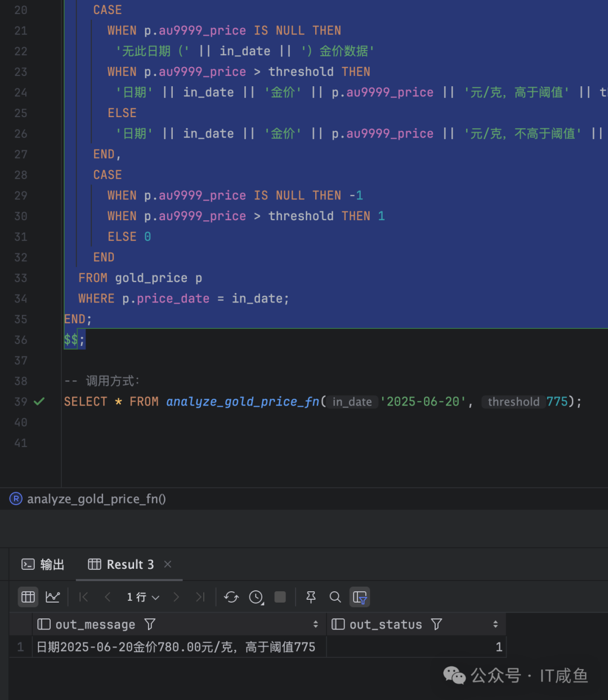Viewport: 608px width, 700px height.
Task: Show result as chart view
Action: coord(53,597)
